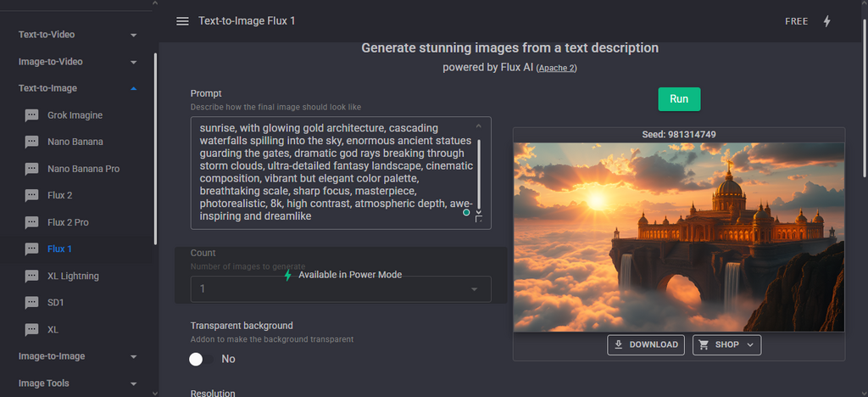Click the chat icon beside Flux 2
This screenshot has width=868, height=397.
pyautogui.click(x=32, y=195)
